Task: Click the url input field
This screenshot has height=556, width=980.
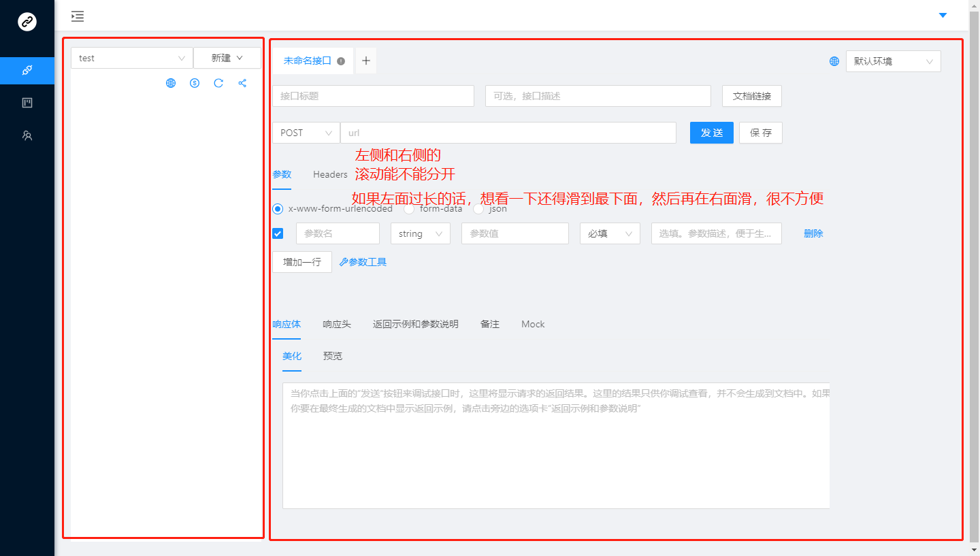Action: point(508,133)
